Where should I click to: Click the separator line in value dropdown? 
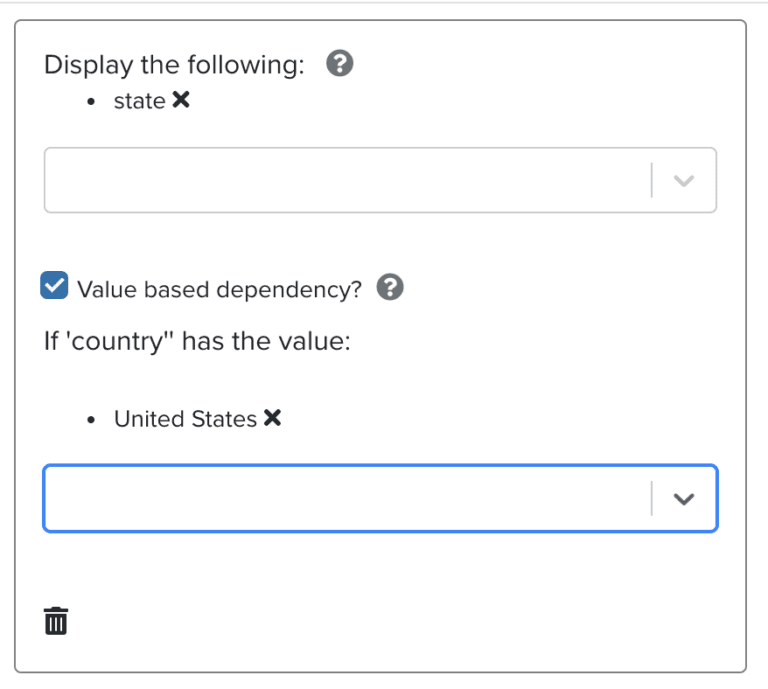point(651,498)
